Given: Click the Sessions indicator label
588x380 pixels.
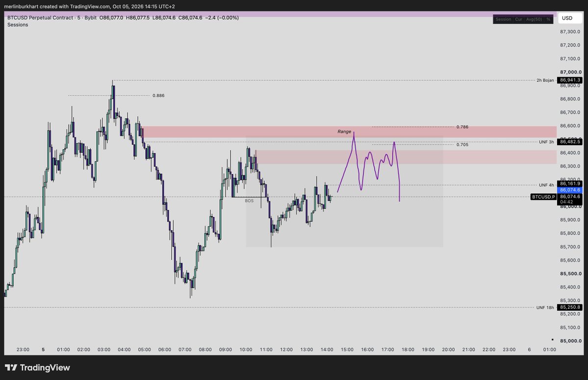Looking at the screenshot, I should (18, 25).
